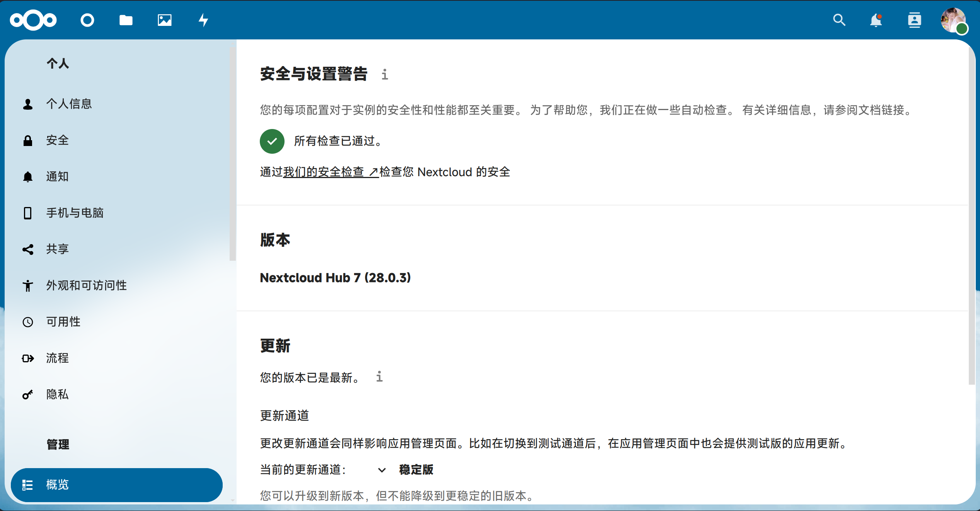
Task: Click the flow icon beside 流程
Action: tap(28, 358)
